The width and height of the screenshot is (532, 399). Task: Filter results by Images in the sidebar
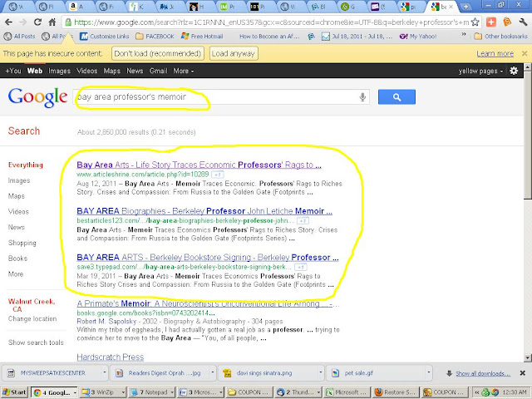click(19, 180)
